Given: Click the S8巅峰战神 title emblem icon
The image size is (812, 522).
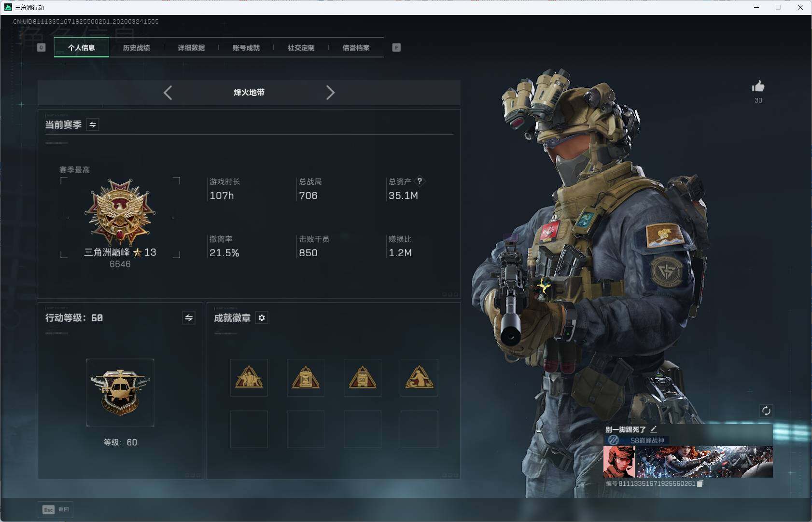Looking at the screenshot, I should 614,440.
